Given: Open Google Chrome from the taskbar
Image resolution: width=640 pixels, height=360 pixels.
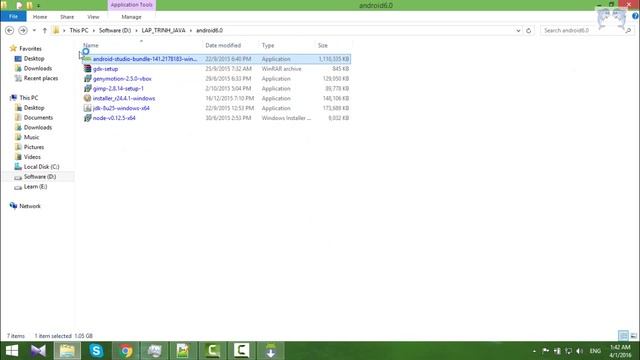Looking at the screenshot, I should point(126,351).
